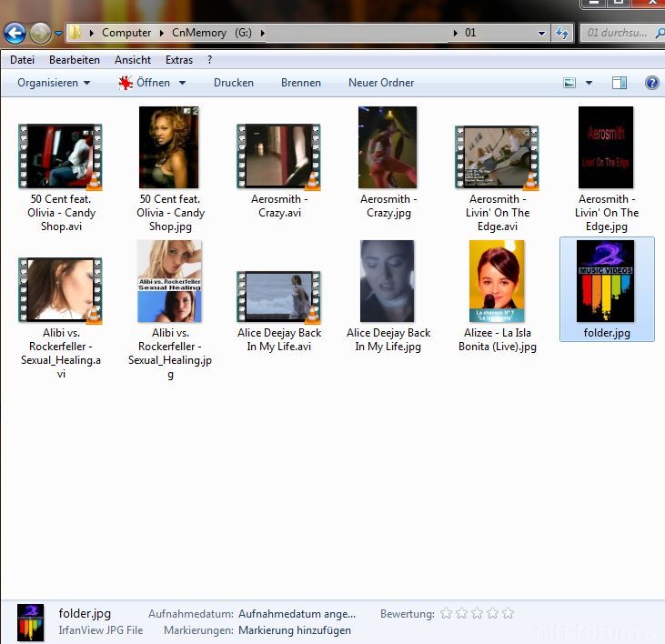665x644 pixels.
Task: Open the dropdown arrow next to Öffnen
Action: tap(182, 83)
